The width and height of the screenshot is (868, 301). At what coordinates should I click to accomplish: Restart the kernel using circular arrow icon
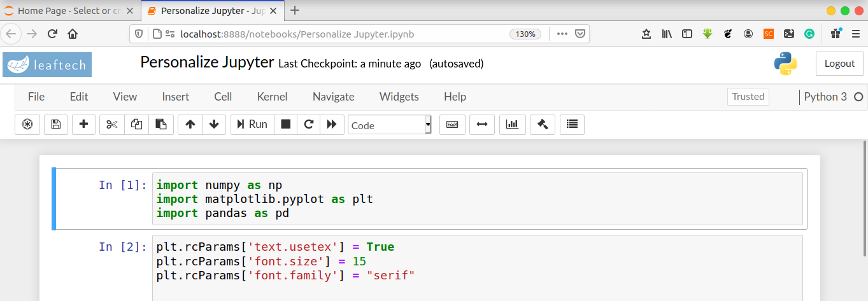coord(309,125)
